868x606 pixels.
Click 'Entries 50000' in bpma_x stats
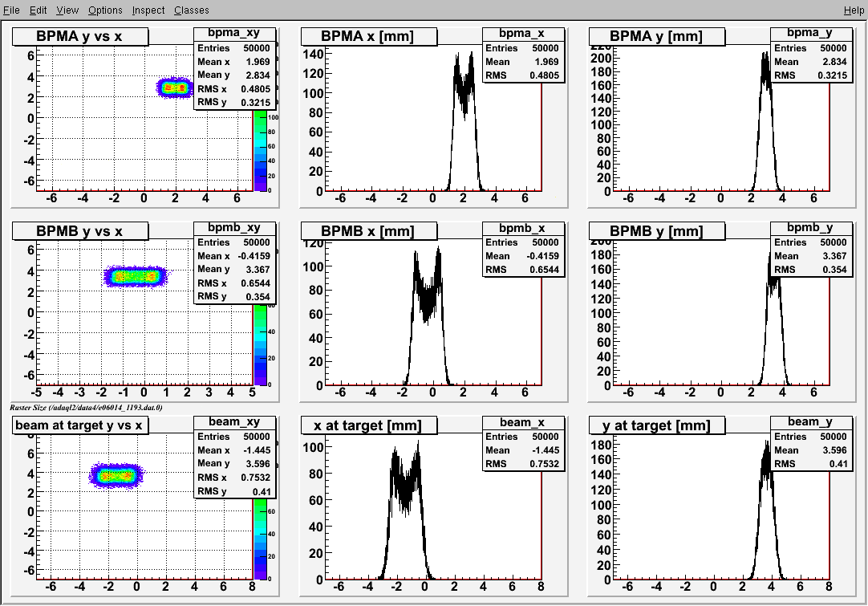click(522, 48)
